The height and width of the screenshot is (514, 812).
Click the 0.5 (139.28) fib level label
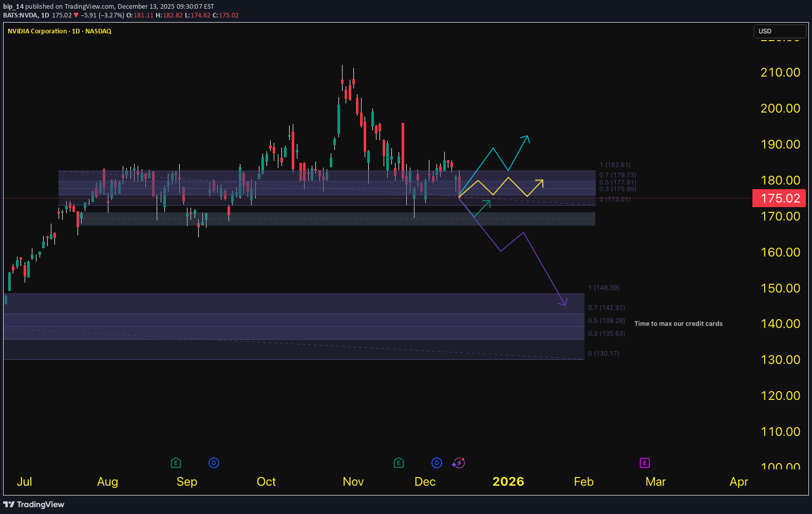(607, 321)
